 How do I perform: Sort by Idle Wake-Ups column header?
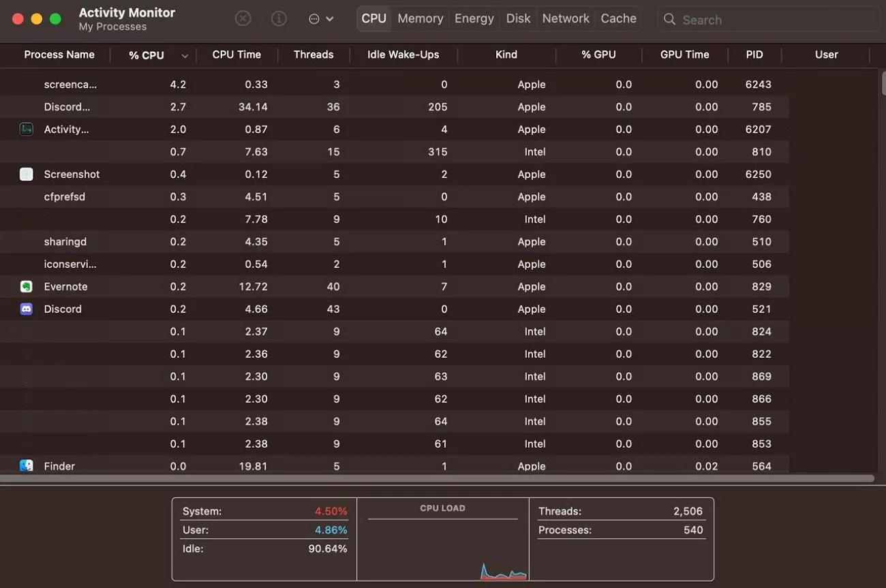pyautogui.click(x=403, y=55)
